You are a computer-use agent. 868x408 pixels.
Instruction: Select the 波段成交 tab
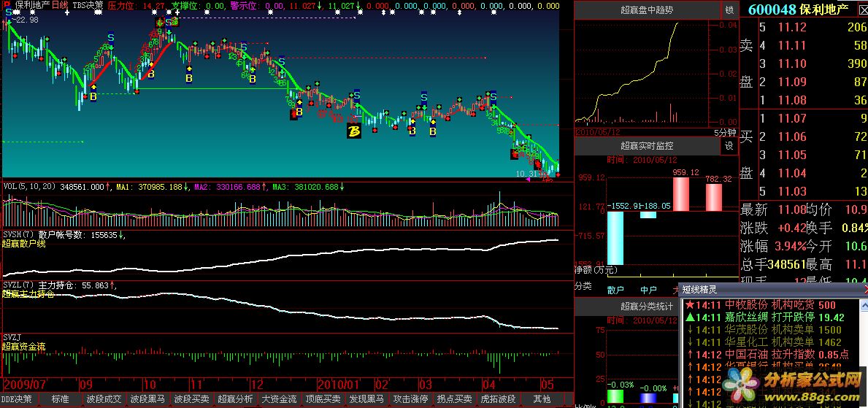(104, 399)
